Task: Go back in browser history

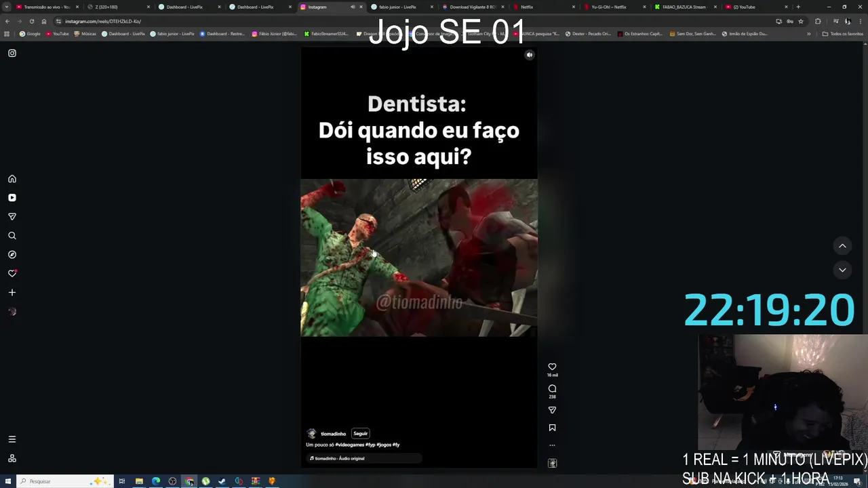Action: click(7, 21)
